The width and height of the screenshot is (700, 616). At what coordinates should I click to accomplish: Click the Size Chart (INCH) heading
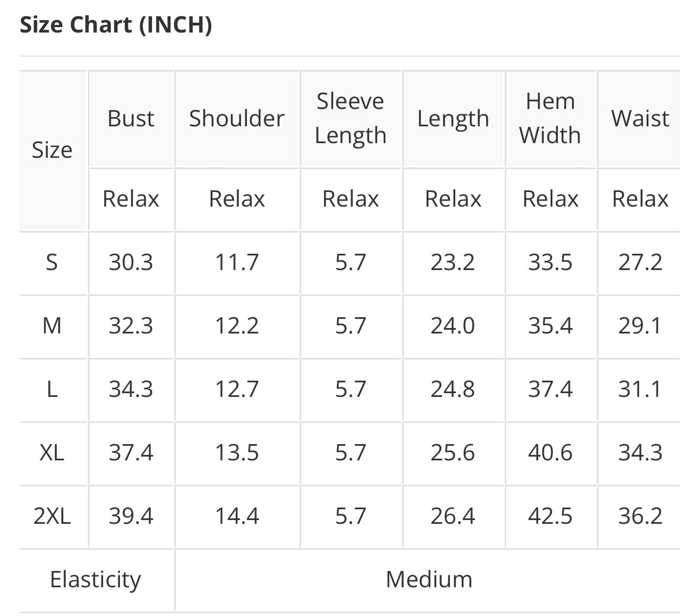[x=116, y=25]
